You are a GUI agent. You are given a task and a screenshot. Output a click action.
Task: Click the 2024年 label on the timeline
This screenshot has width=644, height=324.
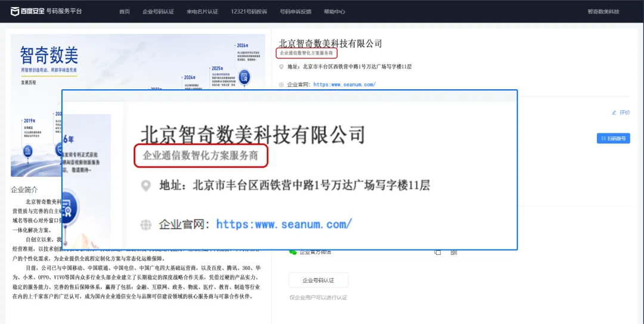click(x=190, y=77)
